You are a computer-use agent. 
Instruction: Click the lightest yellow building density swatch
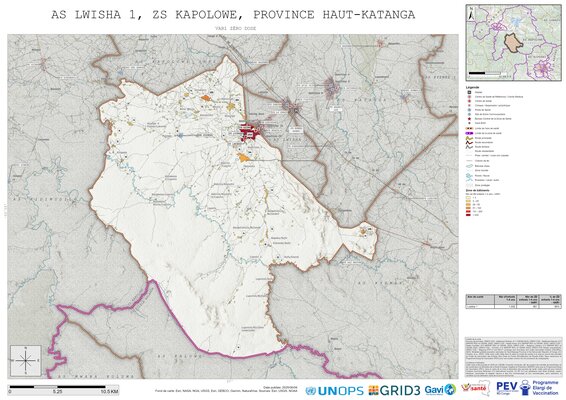point(469,197)
